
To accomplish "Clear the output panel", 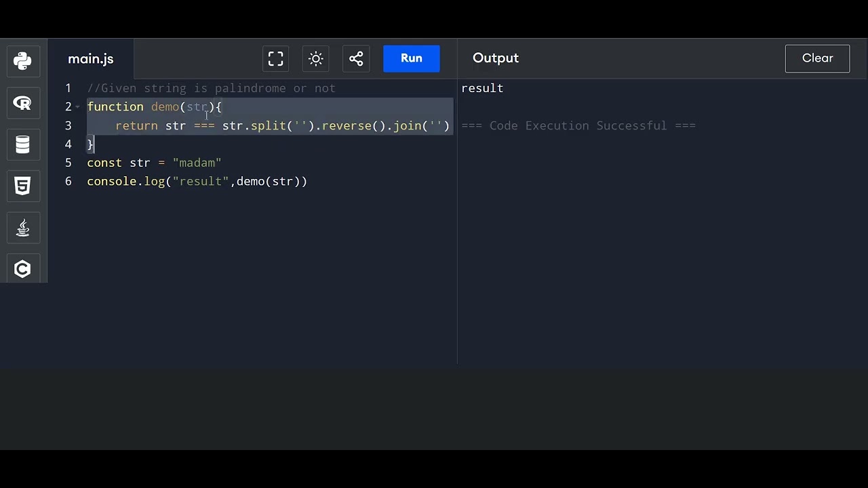I will coord(817,58).
